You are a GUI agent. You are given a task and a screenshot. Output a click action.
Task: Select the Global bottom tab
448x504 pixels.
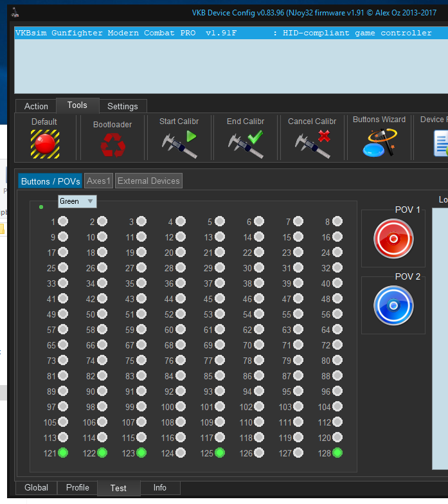click(x=36, y=487)
